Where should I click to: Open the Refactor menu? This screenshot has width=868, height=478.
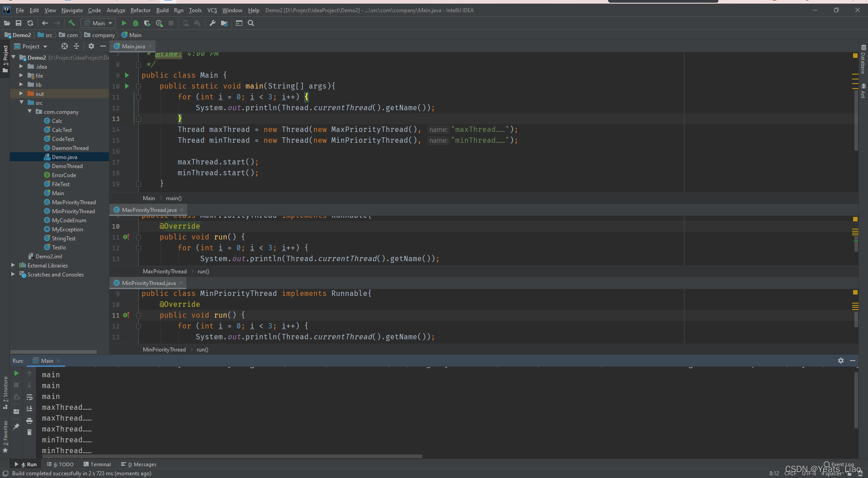pos(140,10)
